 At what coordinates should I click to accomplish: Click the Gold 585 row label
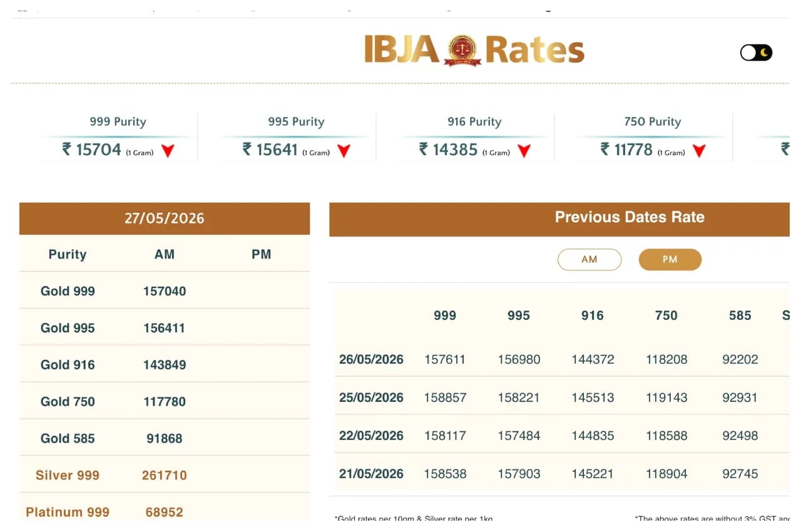(x=68, y=439)
